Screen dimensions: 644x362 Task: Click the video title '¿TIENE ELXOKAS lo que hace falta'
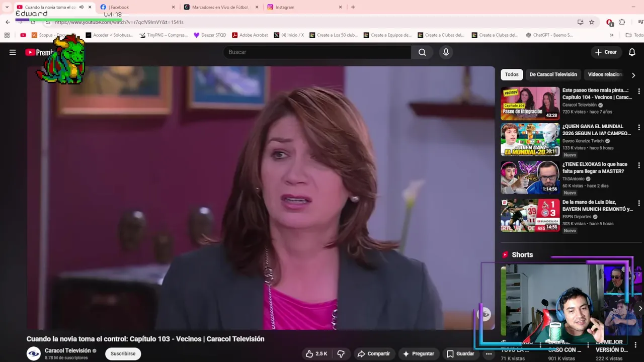click(x=595, y=167)
